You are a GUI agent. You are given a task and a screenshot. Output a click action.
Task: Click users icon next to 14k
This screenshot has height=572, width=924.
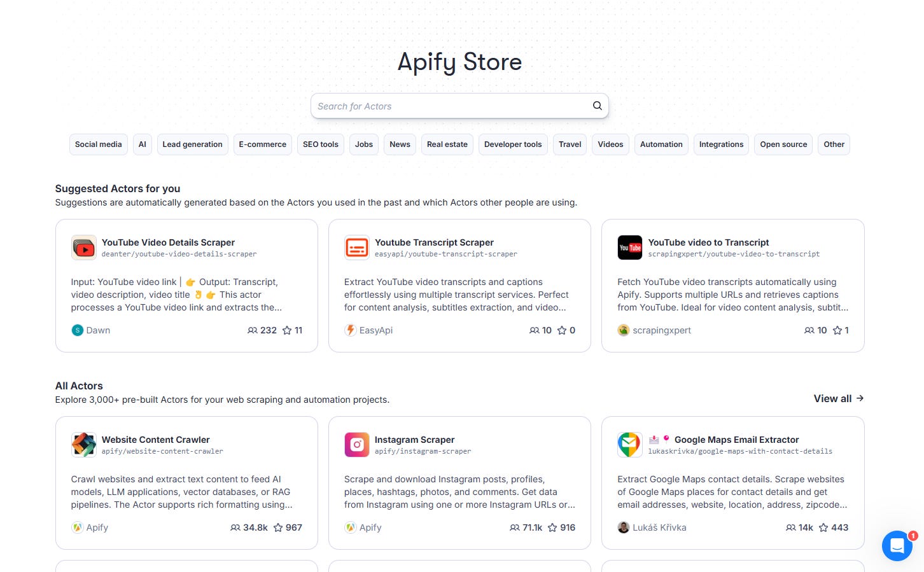pos(791,527)
